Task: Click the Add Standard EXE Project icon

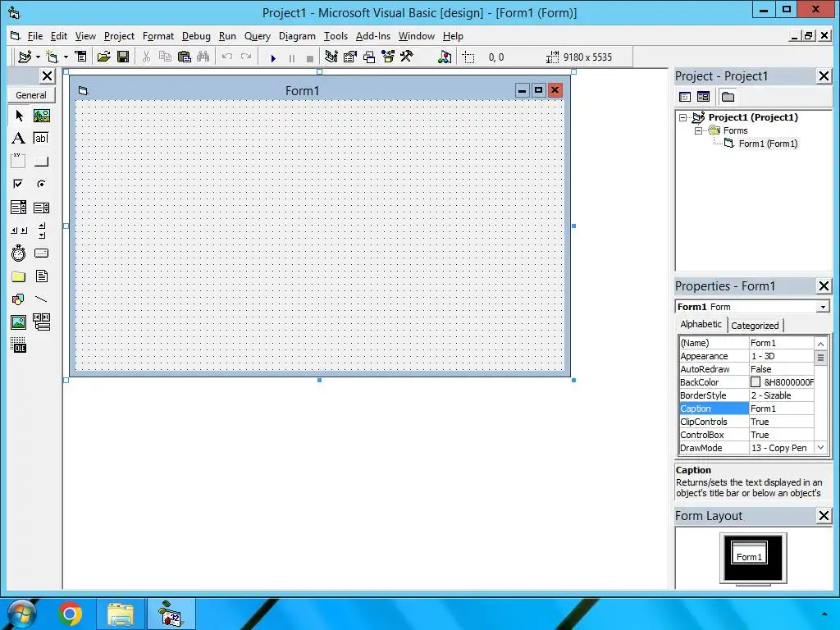Action: click(x=25, y=57)
